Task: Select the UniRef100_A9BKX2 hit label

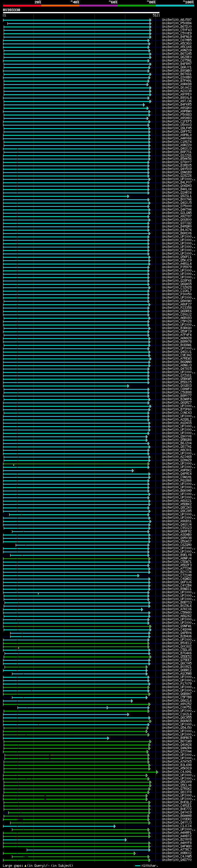Action: [177, 853]
